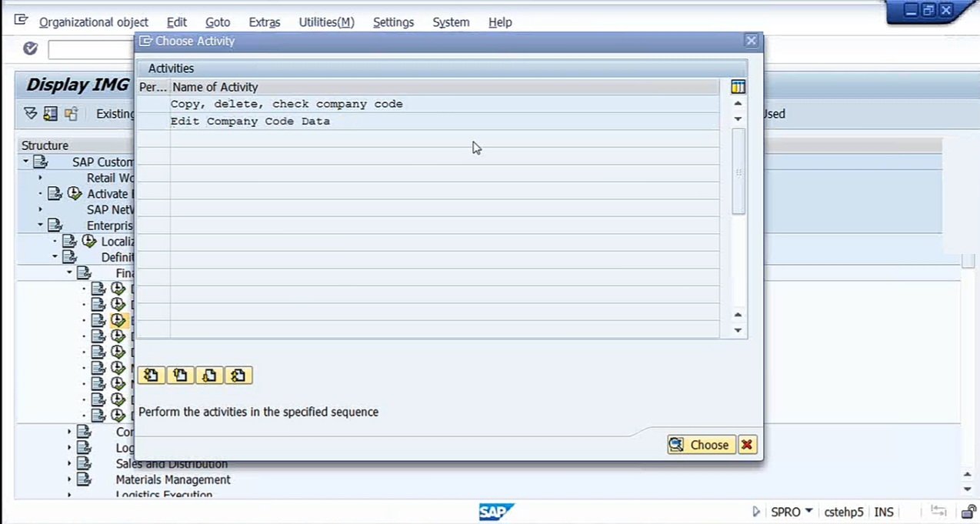Open the System menu
Viewport: 980px width, 524px height.
pos(451,22)
